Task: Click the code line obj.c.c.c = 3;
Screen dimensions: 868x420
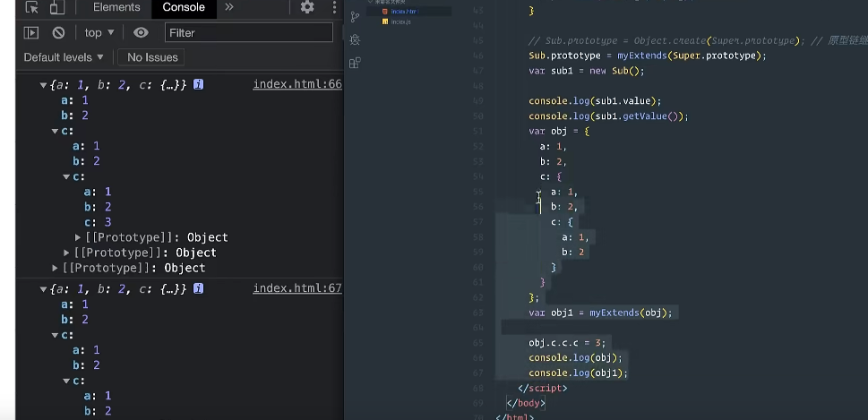Action: pos(567,342)
